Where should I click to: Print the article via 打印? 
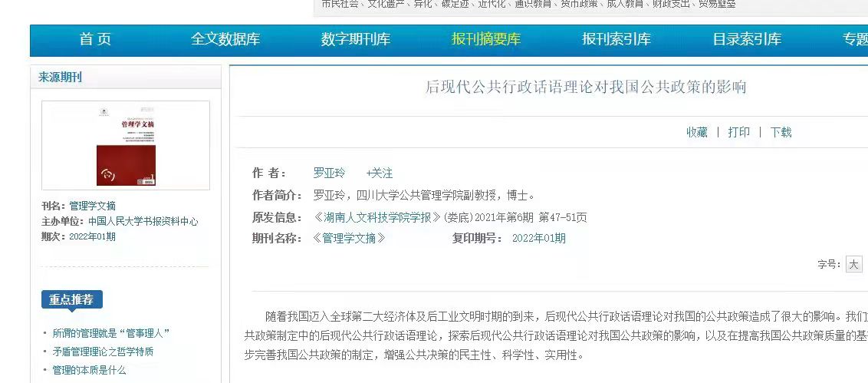point(738,132)
